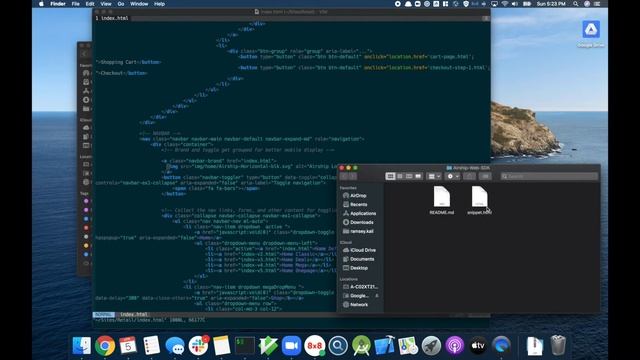Viewport: 640px width, 360px height.
Task: Open Spotlight search in menu bar
Action: click(576, 4)
